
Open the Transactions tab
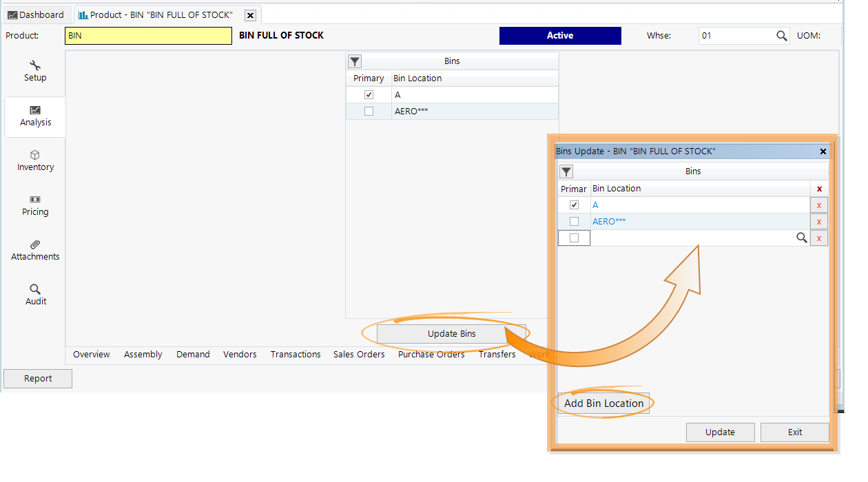pyautogui.click(x=295, y=354)
